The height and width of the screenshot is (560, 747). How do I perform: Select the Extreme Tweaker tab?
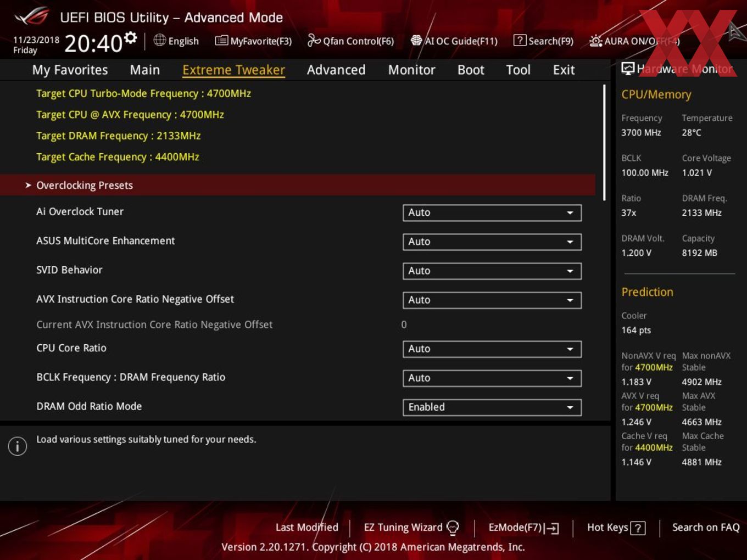(233, 70)
